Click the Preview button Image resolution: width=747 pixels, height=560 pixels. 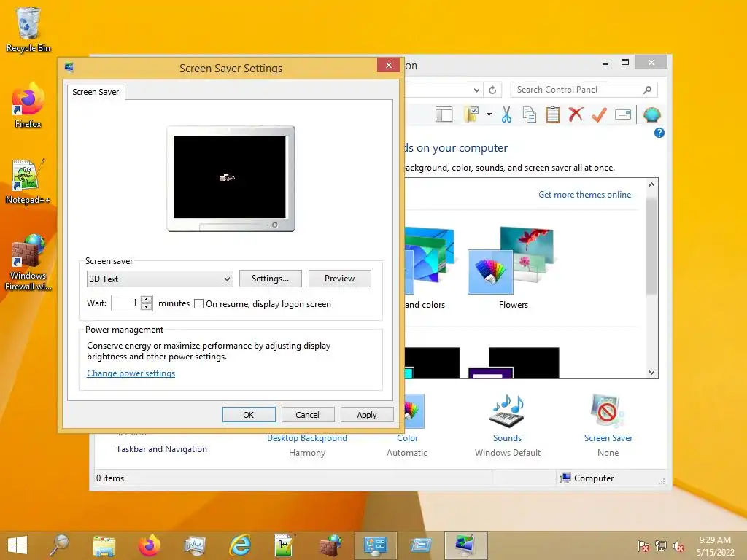coord(340,279)
